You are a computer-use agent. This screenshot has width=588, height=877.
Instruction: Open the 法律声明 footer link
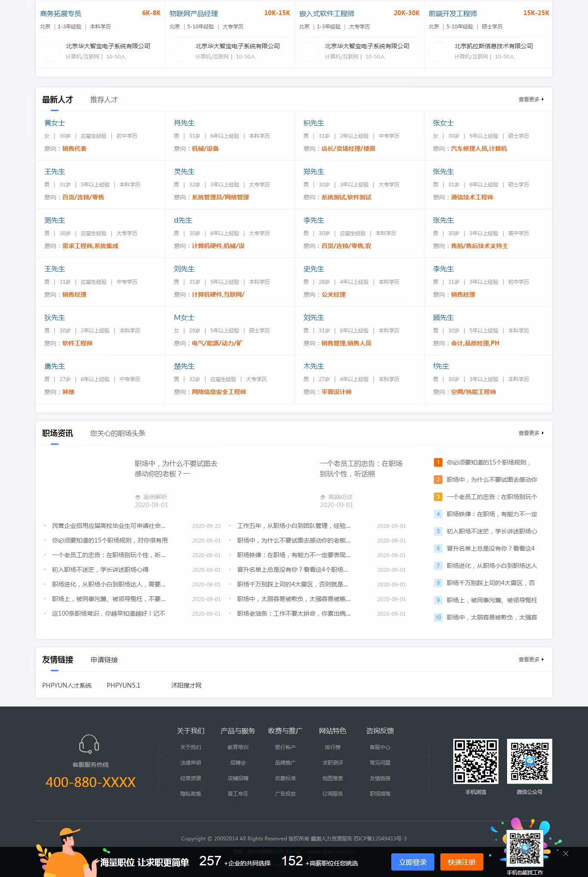(191, 763)
